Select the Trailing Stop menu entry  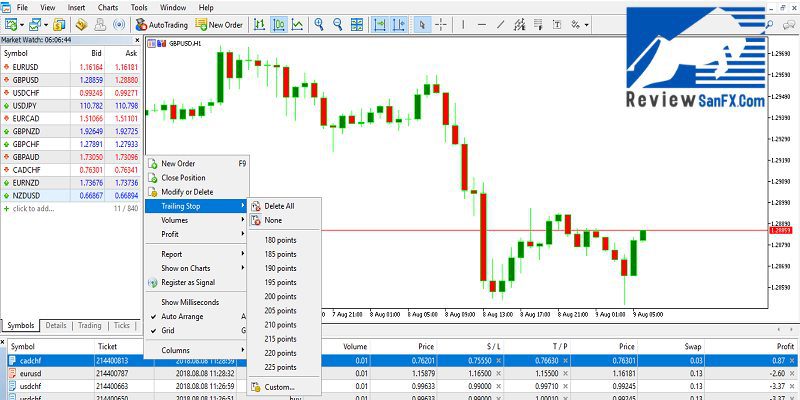197,206
